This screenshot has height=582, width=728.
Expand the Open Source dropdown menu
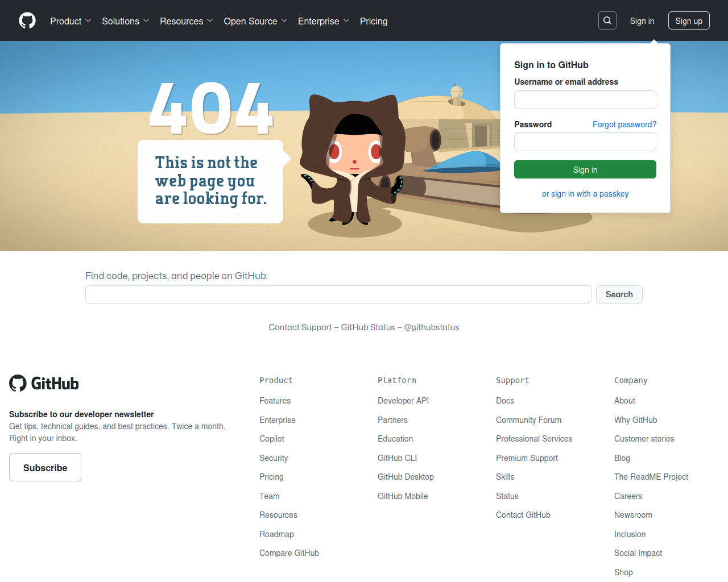tap(256, 21)
